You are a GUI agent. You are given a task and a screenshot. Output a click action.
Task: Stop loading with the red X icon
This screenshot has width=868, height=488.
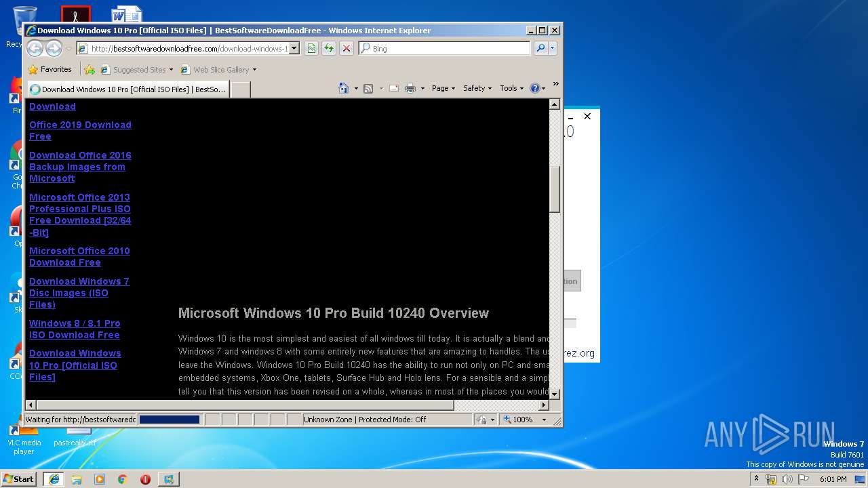347,48
